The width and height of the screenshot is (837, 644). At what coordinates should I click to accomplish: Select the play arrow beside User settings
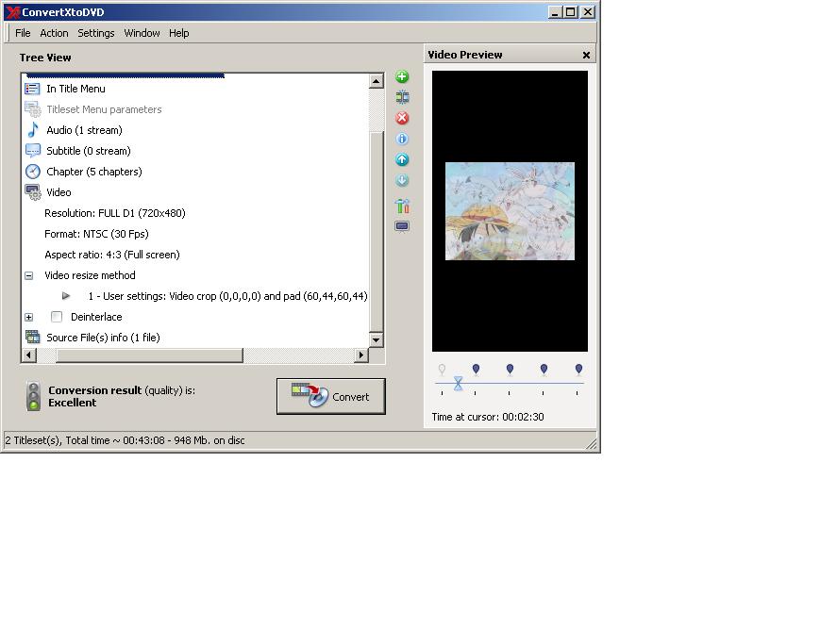66,295
